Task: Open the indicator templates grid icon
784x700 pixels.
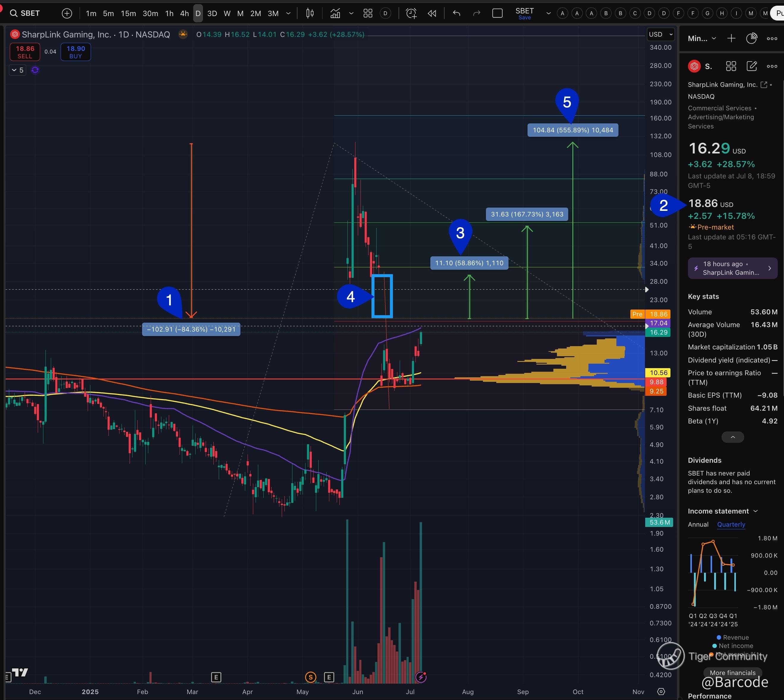Action: click(368, 13)
